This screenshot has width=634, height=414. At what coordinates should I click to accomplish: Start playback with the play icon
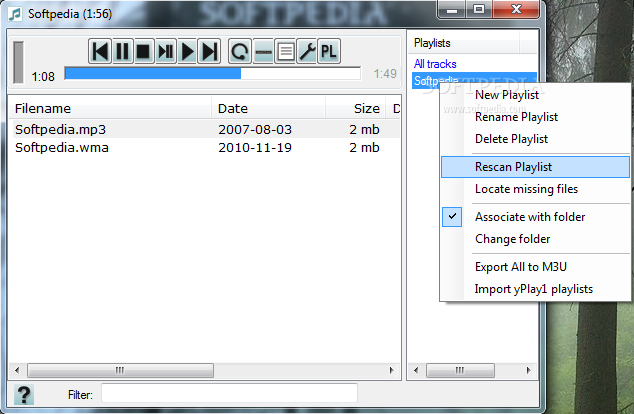pyautogui.click(x=187, y=51)
